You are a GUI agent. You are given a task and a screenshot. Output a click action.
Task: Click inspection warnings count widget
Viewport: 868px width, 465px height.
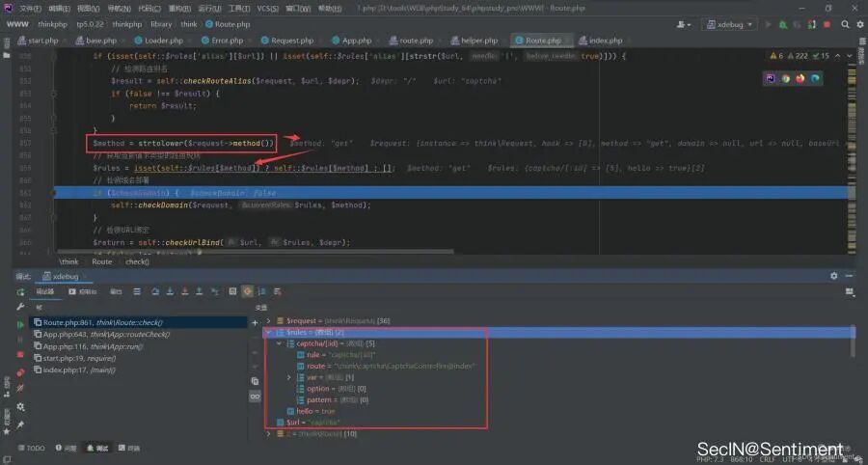tap(800, 56)
